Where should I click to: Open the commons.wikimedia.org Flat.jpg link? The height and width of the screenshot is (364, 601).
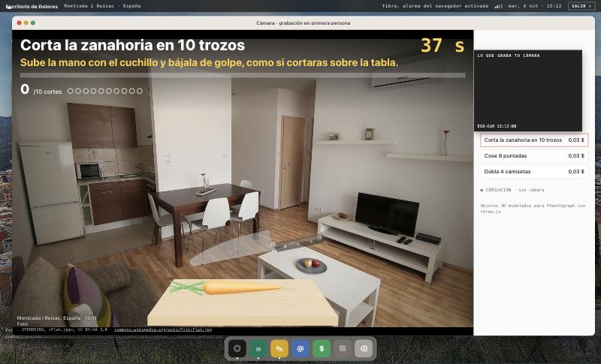(x=163, y=329)
